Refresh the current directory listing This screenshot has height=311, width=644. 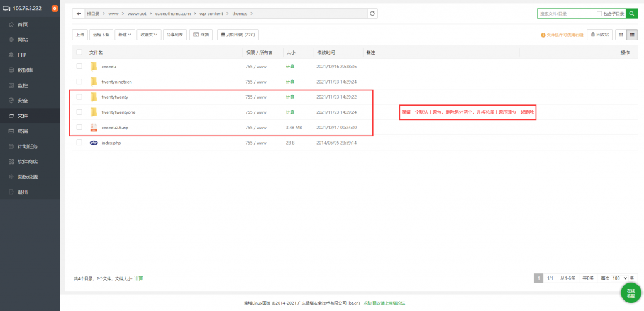pos(372,13)
